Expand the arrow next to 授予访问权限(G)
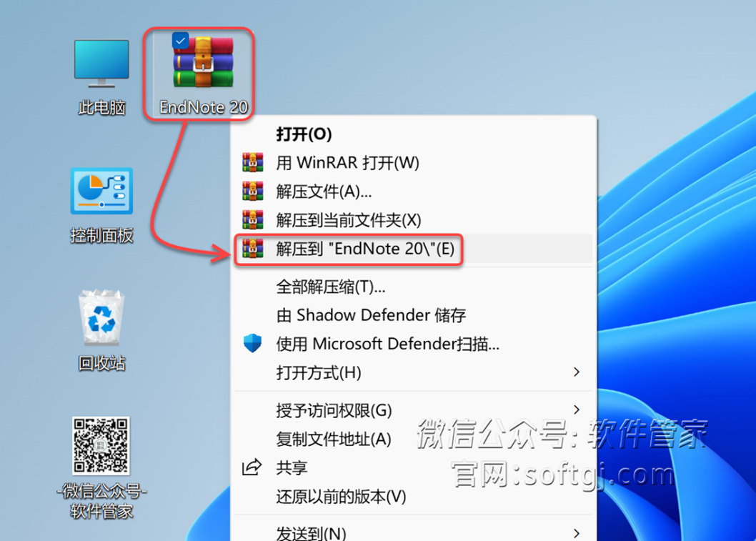The height and width of the screenshot is (541, 756). pyautogui.click(x=577, y=410)
